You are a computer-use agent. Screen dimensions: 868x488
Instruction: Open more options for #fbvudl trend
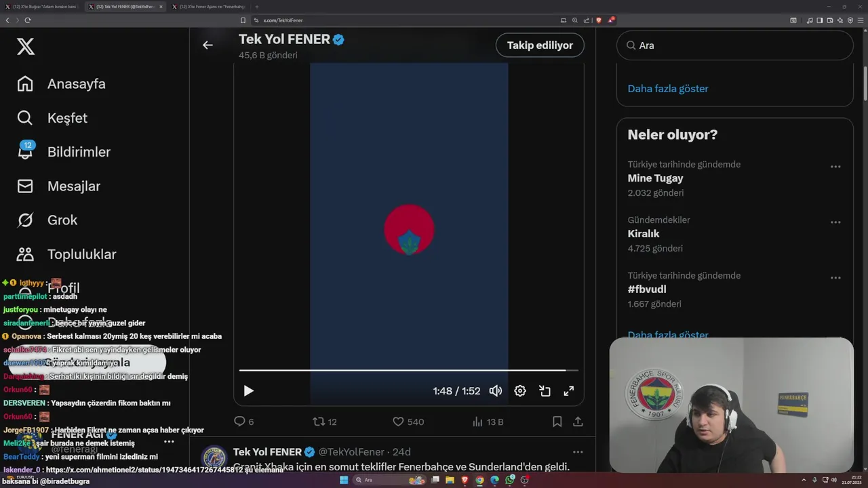coord(835,278)
